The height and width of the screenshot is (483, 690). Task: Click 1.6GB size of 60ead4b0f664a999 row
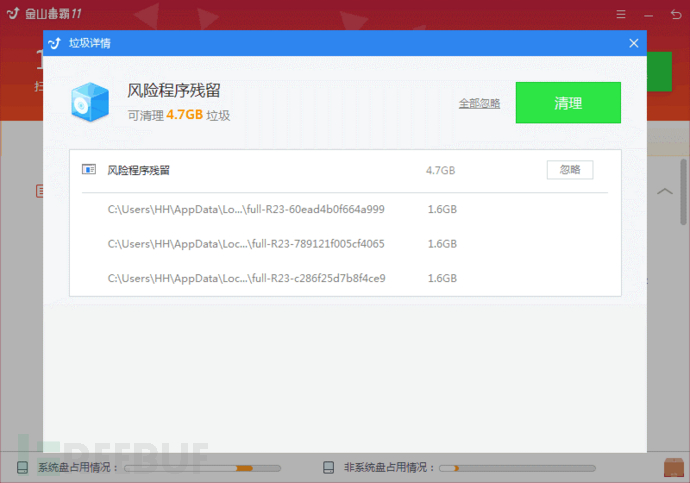pyautogui.click(x=442, y=209)
